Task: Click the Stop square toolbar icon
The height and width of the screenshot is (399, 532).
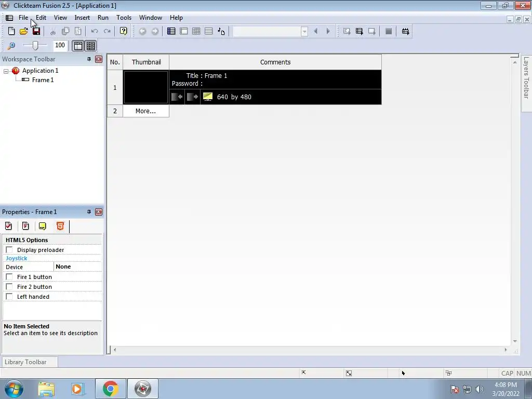Action: 389,31
